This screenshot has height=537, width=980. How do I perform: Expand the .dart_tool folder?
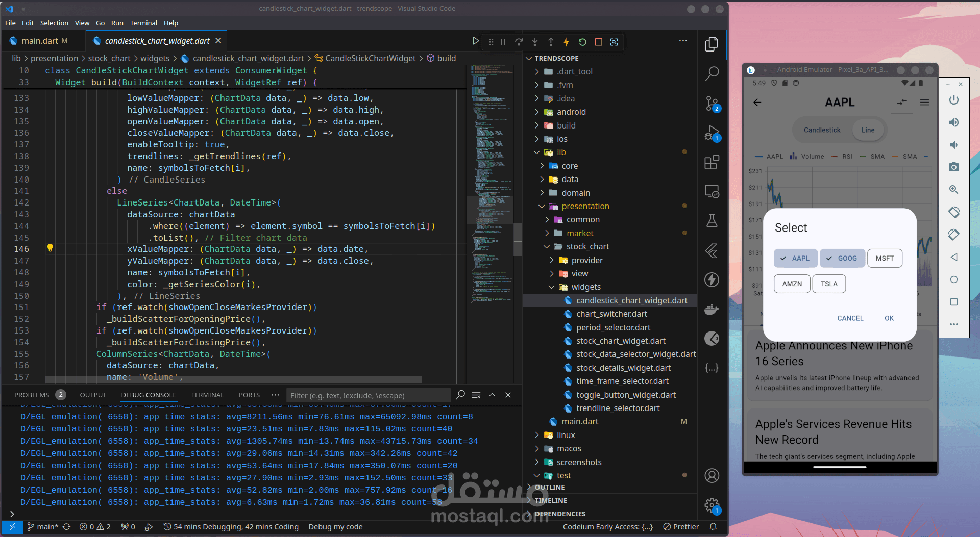click(610, 71)
